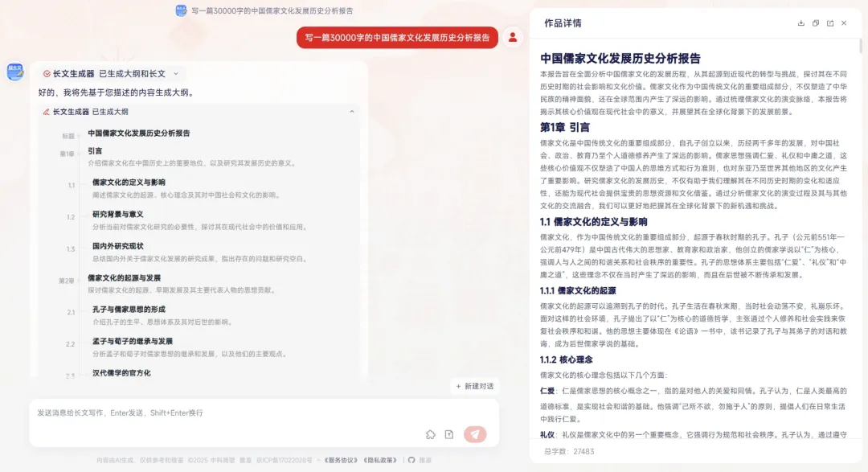868x472 pixels.
Task: Click the 京ICP备17022028号 footer link
Action: [284, 460]
